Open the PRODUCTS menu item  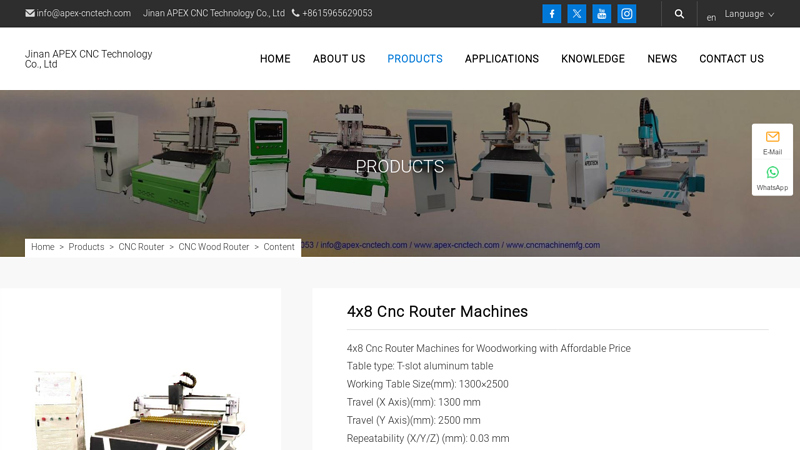click(x=415, y=59)
